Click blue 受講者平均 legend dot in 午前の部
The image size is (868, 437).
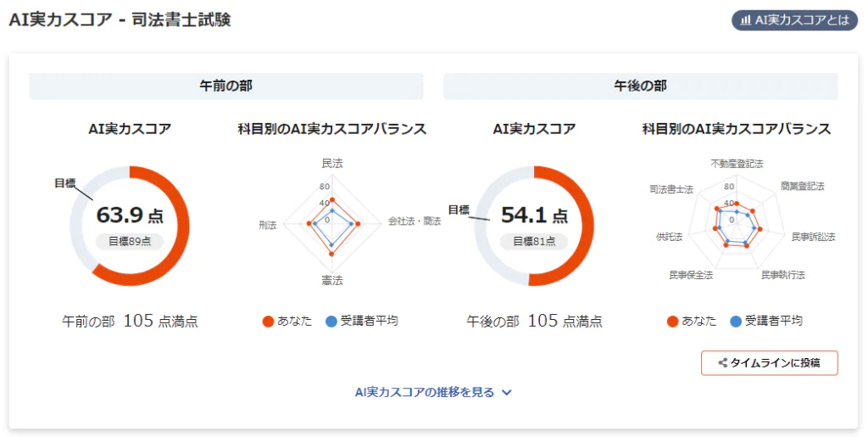coord(331,322)
